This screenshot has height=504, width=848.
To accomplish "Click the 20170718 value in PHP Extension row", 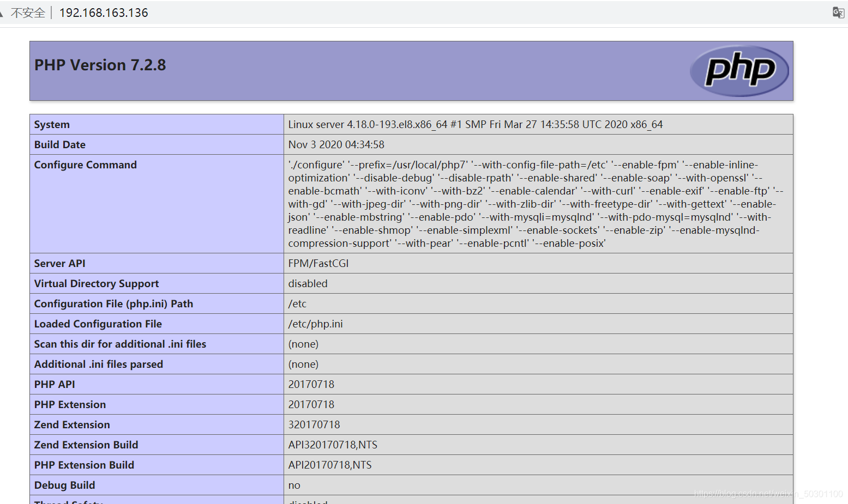I will click(311, 404).
